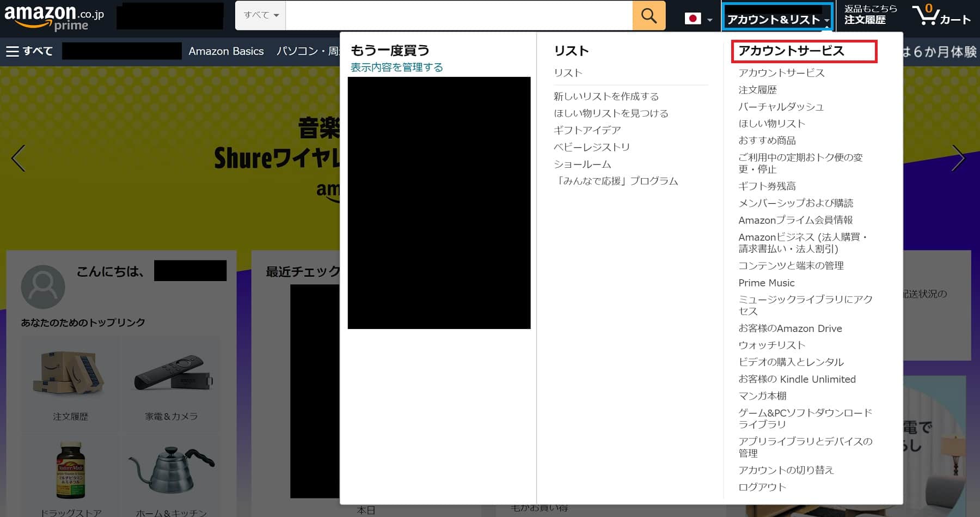Open コンテンツと端末の管理
The height and width of the screenshot is (517, 980).
pyautogui.click(x=791, y=266)
